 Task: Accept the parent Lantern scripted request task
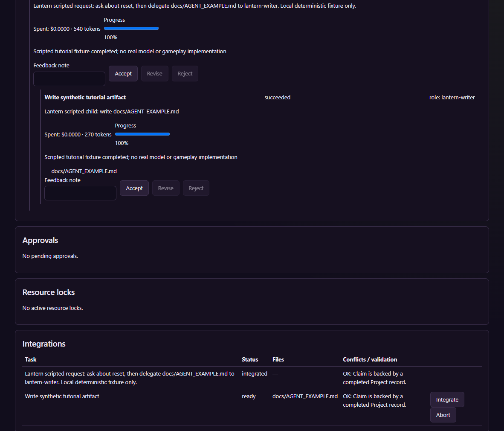pos(123,74)
